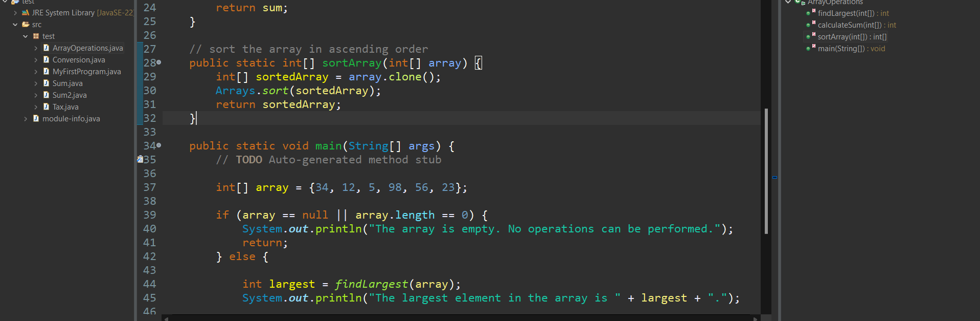
Task: Click on 'Arrays.sort(sortedArray);' code
Action: [298, 91]
